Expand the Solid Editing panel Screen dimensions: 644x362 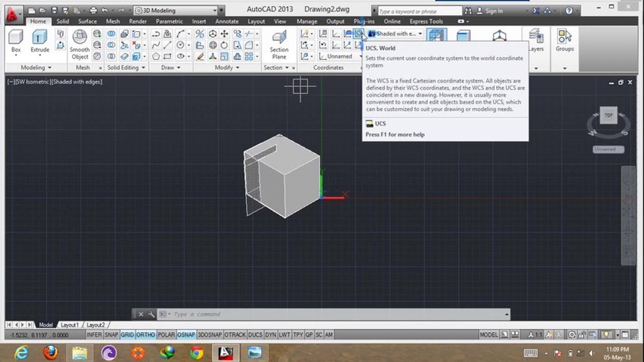126,67
